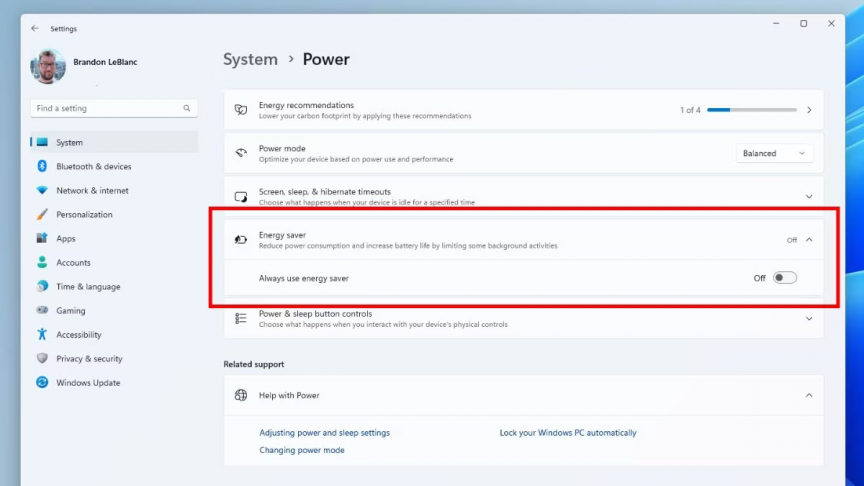Click the Power & sleep button controls icon
The width and height of the screenshot is (864, 486).
click(x=241, y=318)
